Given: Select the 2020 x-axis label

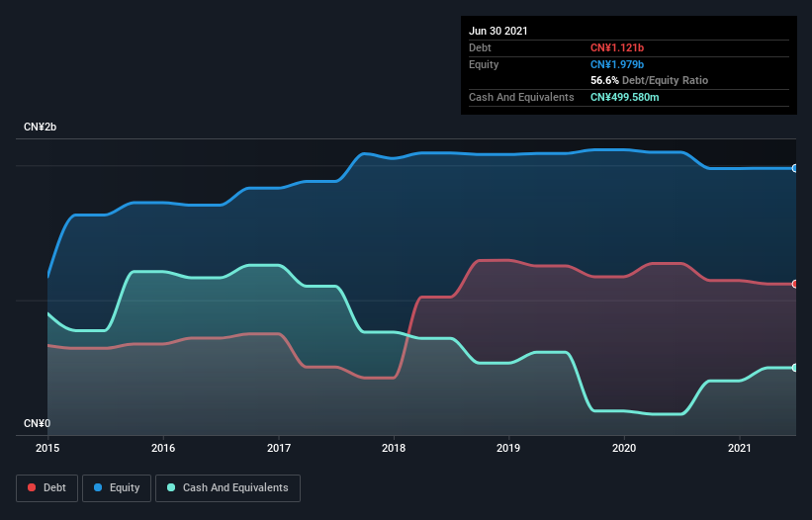Looking at the screenshot, I should click(x=624, y=448).
